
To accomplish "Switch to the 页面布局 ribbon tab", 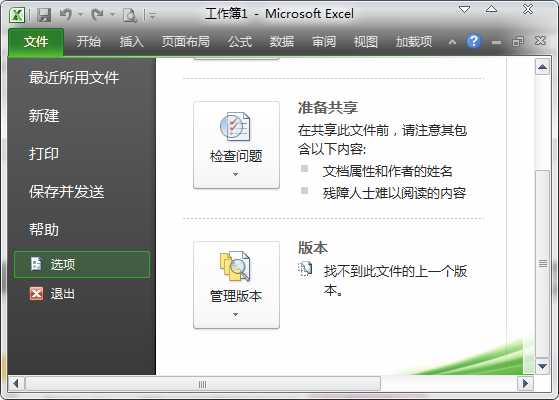I will pos(185,42).
